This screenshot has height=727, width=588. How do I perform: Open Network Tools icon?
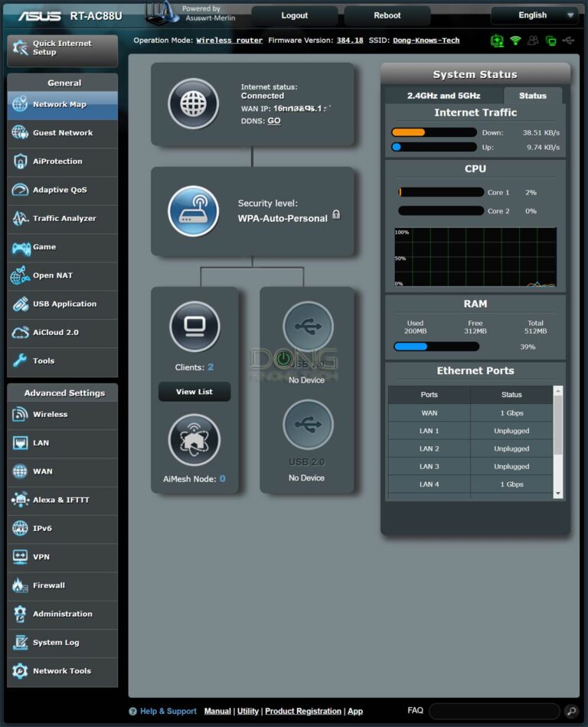coord(20,671)
